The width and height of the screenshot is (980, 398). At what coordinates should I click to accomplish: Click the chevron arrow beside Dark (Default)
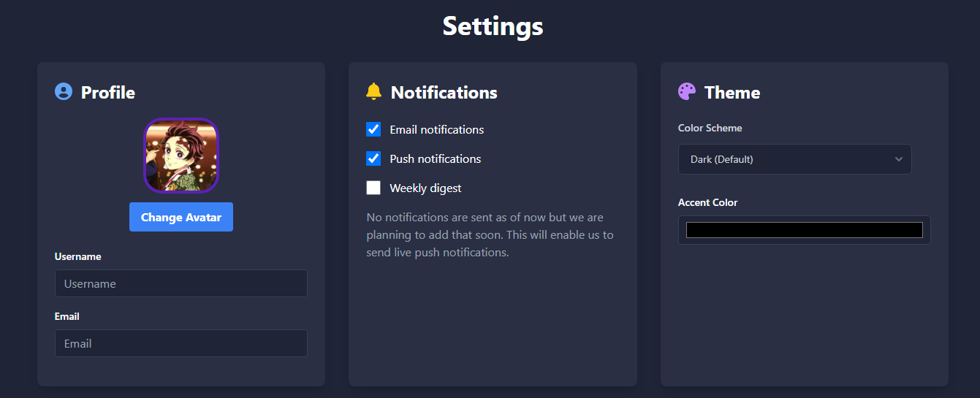[x=899, y=159]
